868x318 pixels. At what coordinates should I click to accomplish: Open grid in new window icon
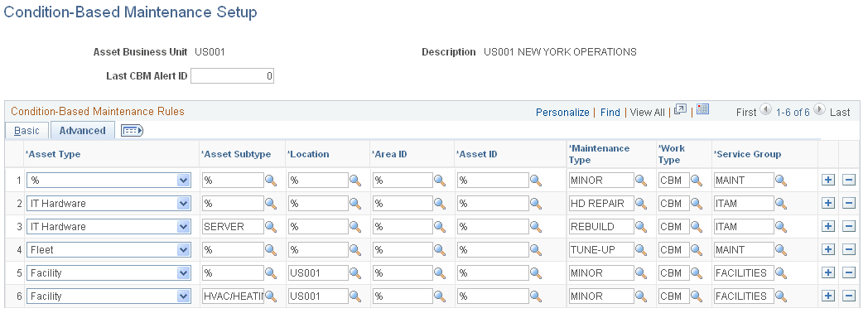680,109
